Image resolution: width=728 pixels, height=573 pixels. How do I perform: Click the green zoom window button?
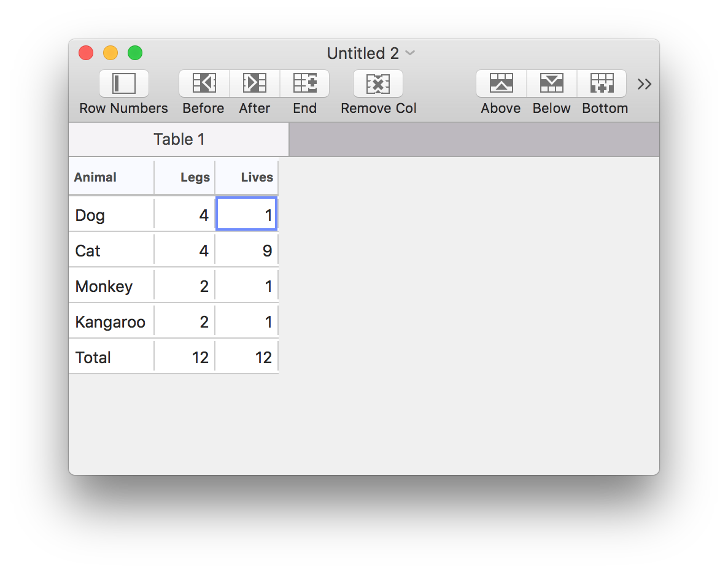click(135, 53)
